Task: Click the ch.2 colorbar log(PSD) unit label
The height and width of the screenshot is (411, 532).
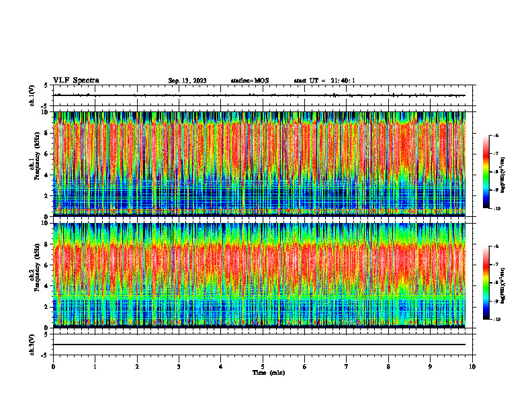Action: tap(503, 286)
